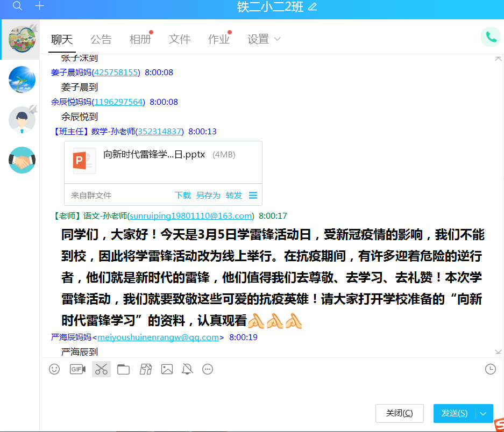
Task: Click the plus icon in title bar
Action: coord(39,6)
